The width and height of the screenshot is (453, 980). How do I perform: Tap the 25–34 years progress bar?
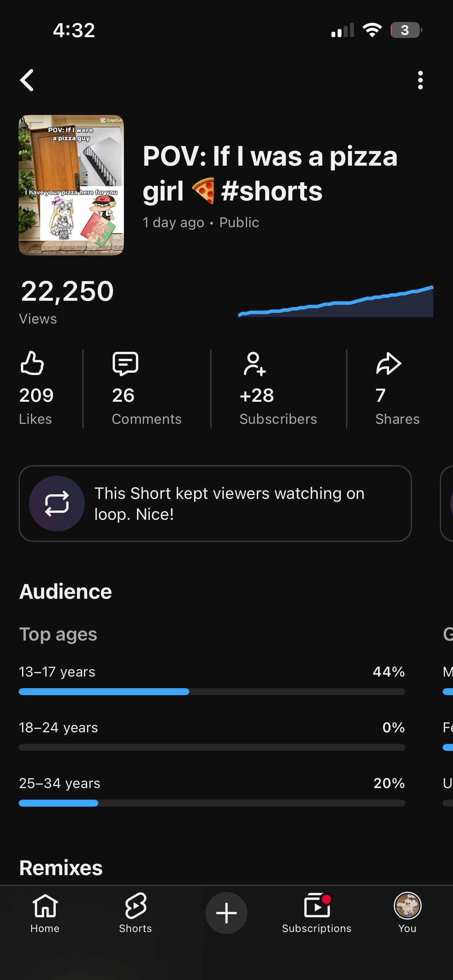[212, 803]
